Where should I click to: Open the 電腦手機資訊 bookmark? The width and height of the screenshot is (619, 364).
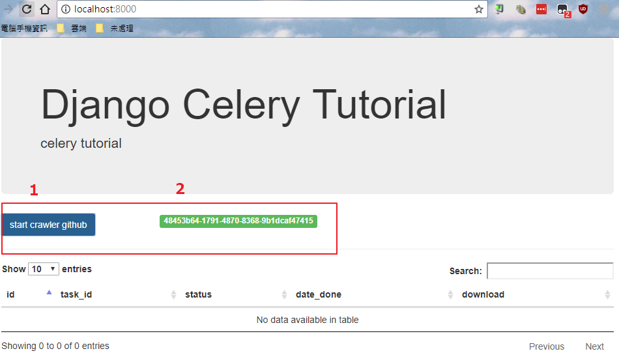click(24, 29)
